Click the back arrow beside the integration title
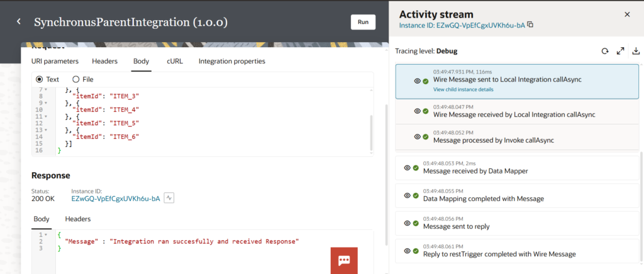644x274 pixels. [19, 22]
